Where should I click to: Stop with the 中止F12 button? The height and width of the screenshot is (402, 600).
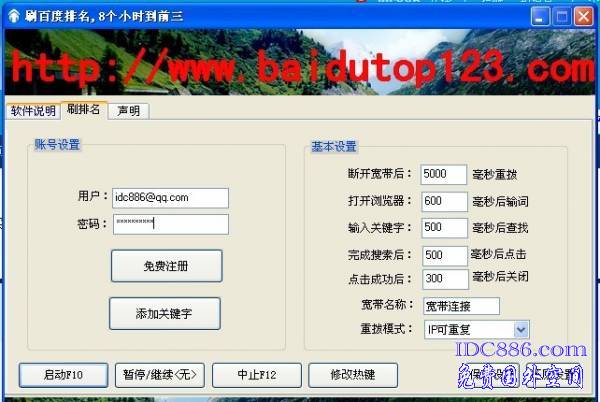[x=256, y=375]
